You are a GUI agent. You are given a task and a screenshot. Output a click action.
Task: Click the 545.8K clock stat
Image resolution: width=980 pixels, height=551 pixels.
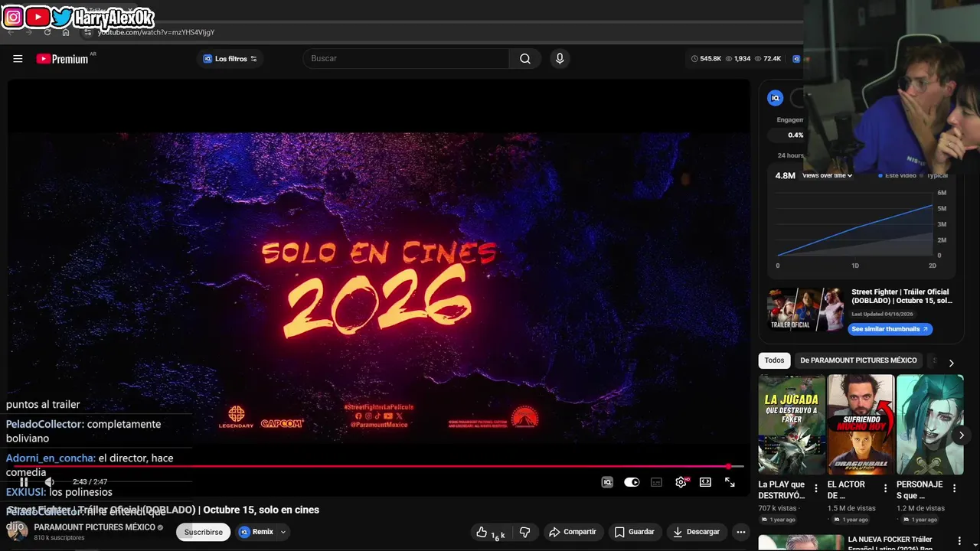[706, 59]
